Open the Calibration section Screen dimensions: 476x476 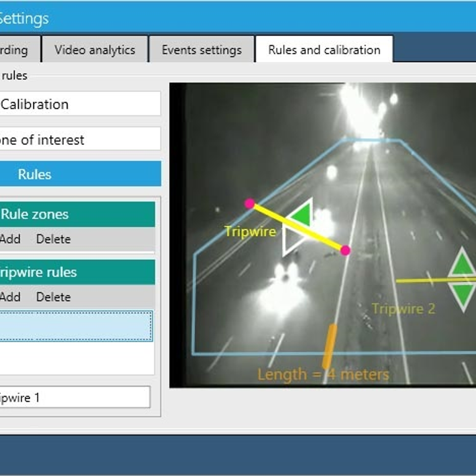pyautogui.click(x=79, y=104)
